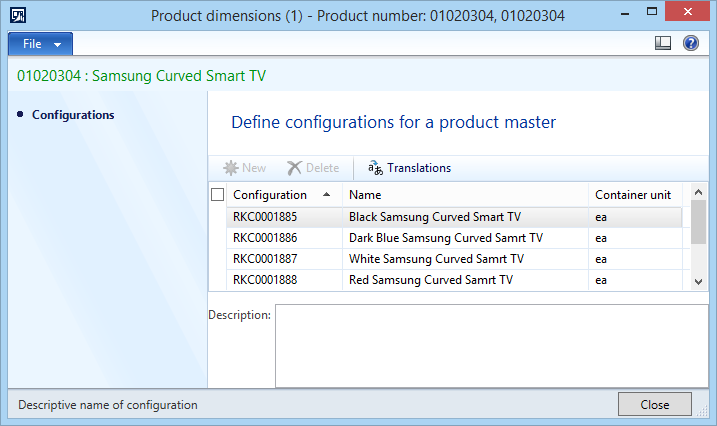Click the Delete toolbar button
The image size is (717, 426).
[313, 168]
